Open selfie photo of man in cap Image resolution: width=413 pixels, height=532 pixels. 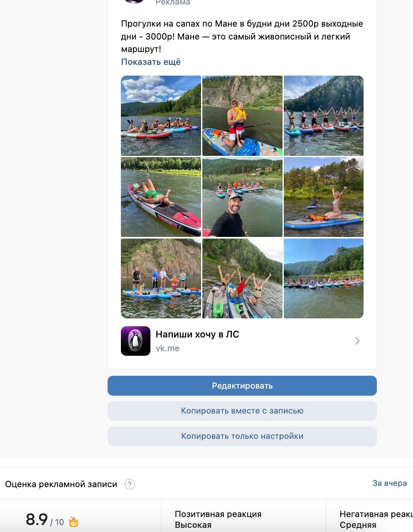[x=242, y=197]
